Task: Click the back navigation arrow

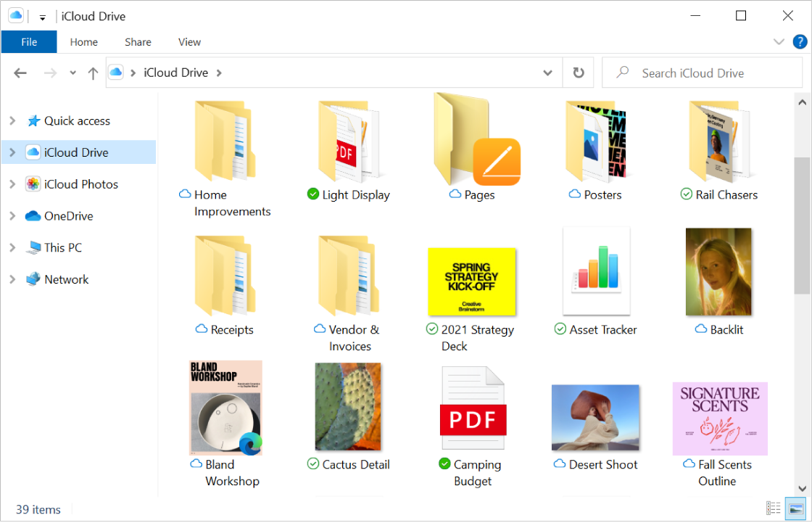Action: pyautogui.click(x=20, y=73)
